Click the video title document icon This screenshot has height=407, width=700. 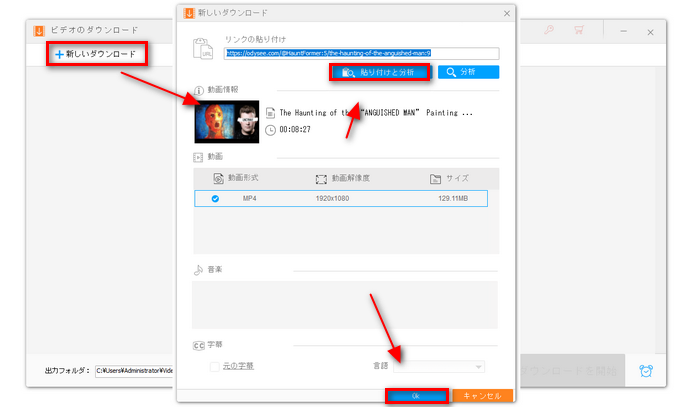click(x=270, y=113)
